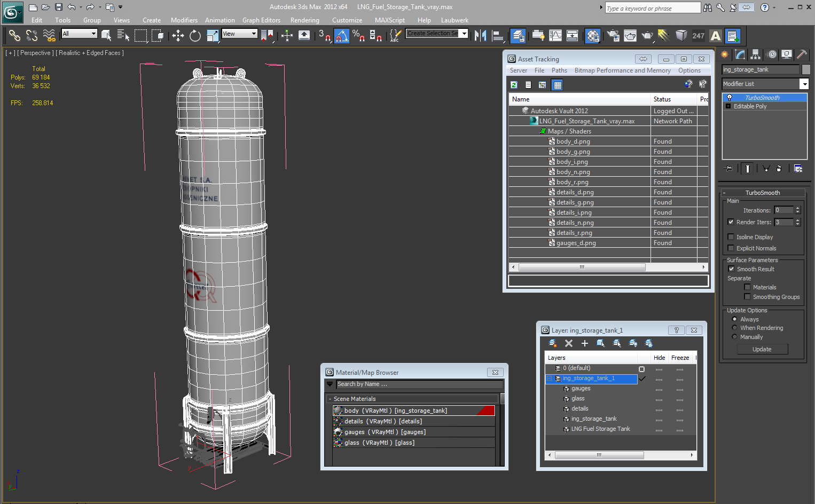Select When Rendering update option
Viewport: 815px width, 504px height.
click(734, 328)
